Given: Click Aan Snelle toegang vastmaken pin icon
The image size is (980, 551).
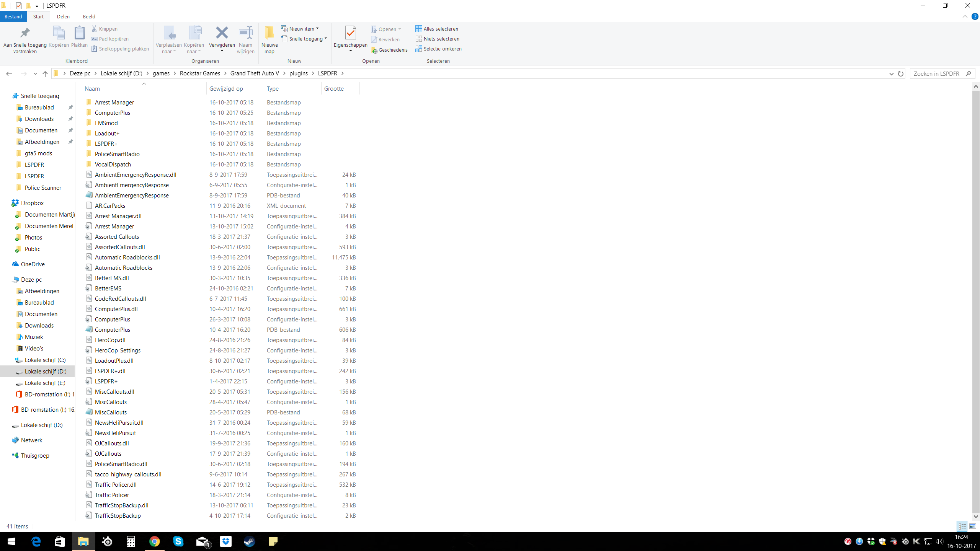Looking at the screenshot, I should 25,33.
